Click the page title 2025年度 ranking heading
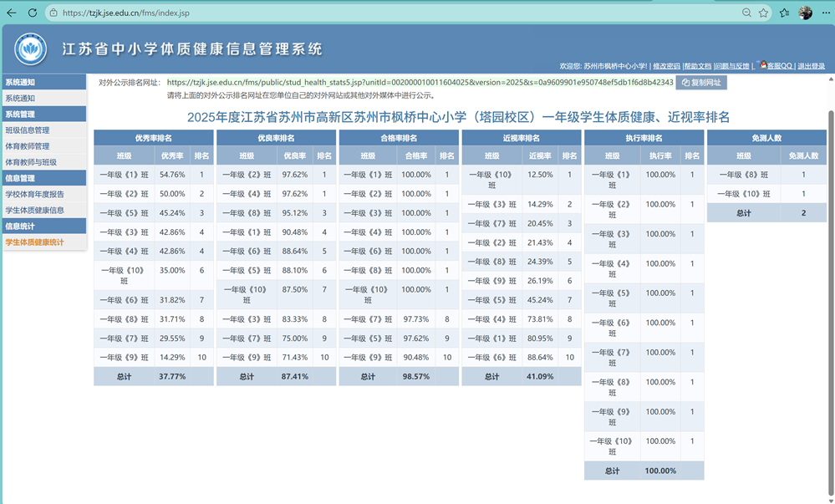The height and width of the screenshot is (504, 835). click(458, 117)
